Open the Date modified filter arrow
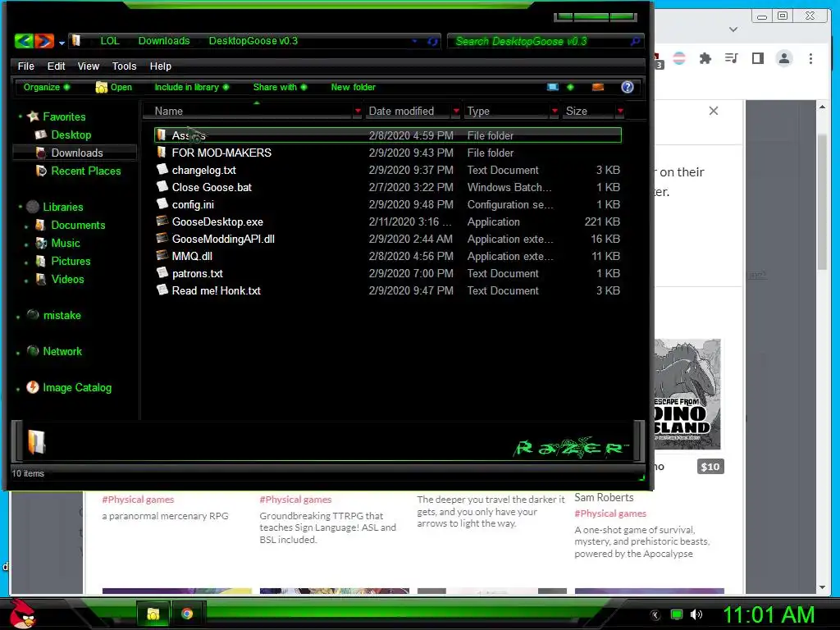This screenshot has height=630, width=840. click(x=456, y=111)
